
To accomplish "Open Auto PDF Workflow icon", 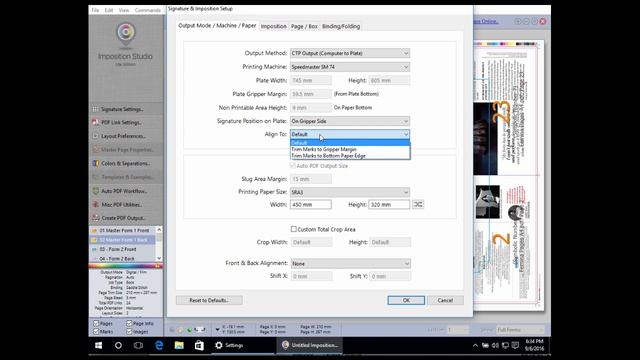I will (x=96, y=191).
